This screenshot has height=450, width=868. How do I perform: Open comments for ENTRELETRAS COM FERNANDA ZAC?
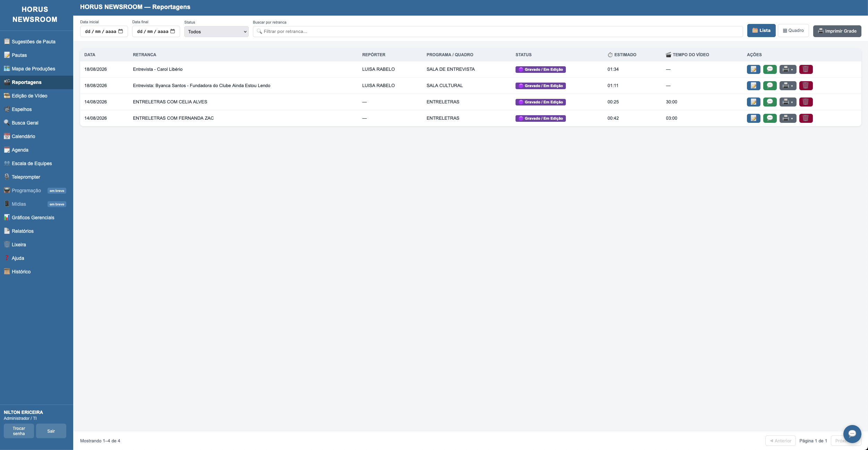click(x=769, y=118)
